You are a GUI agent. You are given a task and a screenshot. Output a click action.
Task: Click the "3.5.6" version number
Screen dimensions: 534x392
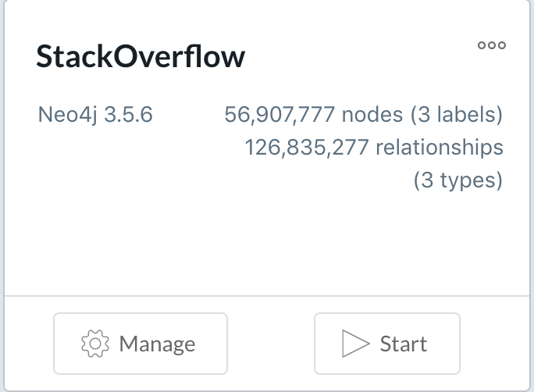[x=129, y=116]
